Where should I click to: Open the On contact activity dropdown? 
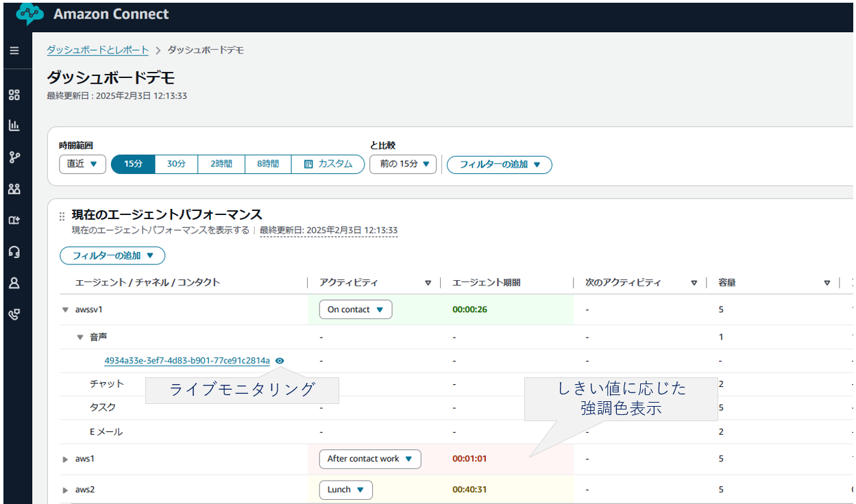click(x=356, y=310)
